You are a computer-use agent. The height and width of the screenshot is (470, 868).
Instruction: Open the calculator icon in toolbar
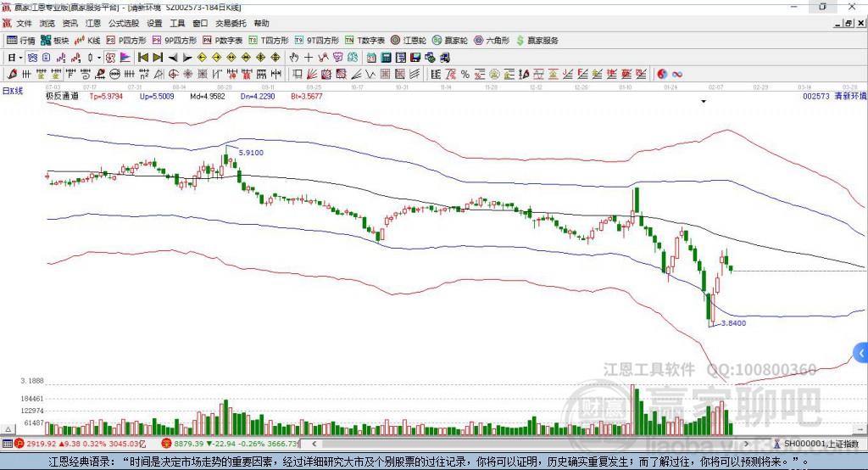coord(386,58)
